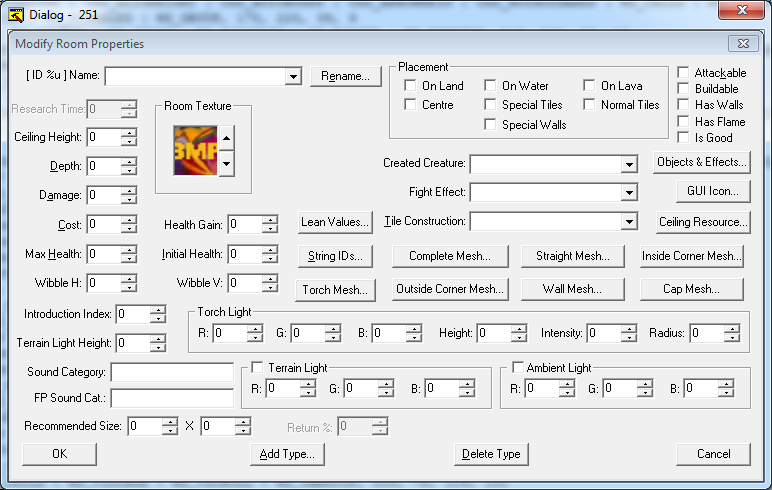Click the Terrain Light Height field
Viewport: 772px width, 490px height.
[133, 343]
